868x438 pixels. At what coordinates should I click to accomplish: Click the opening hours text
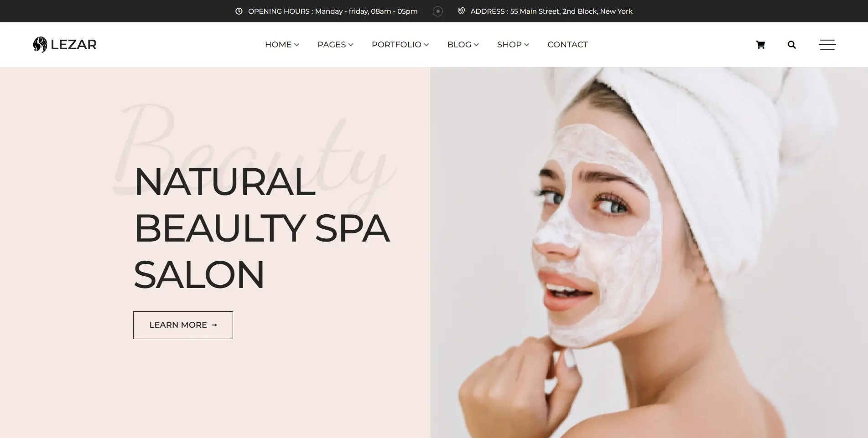(x=333, y=11)
